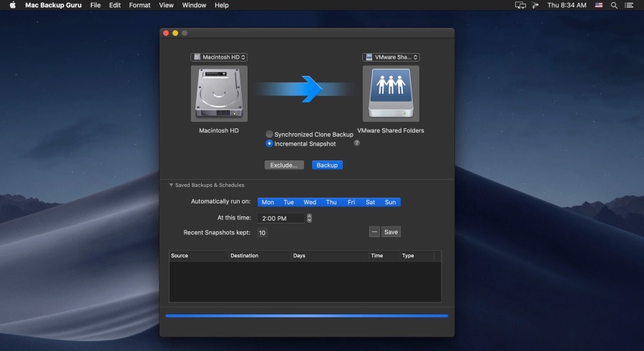Select Incremental Snapshot option

pyautogui.click(x=301, y=143)
